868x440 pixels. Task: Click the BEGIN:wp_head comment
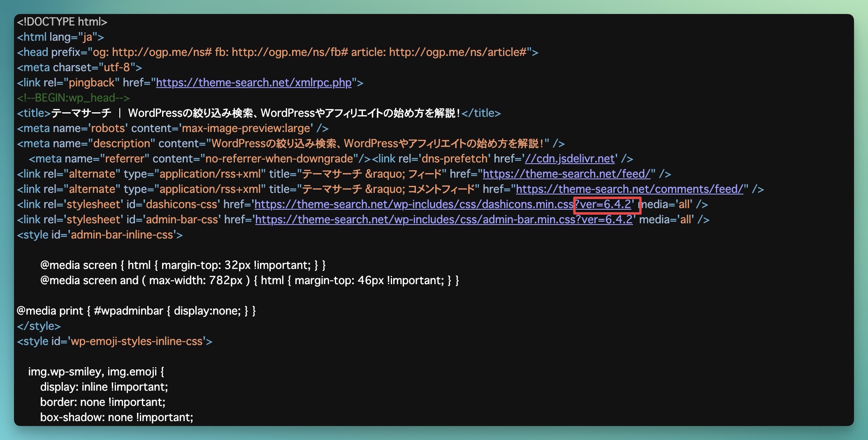pyautogui.click(x=73, y=98)
